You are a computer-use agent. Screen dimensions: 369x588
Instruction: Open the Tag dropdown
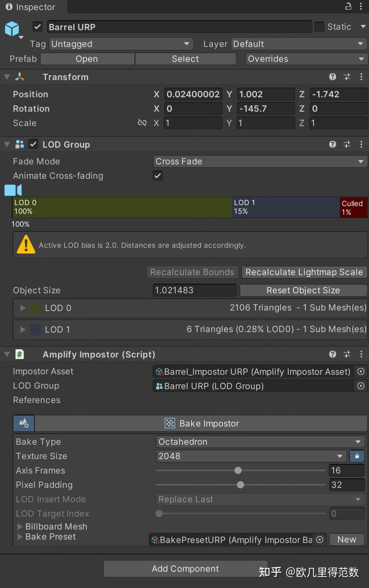[x=121, y=44]
